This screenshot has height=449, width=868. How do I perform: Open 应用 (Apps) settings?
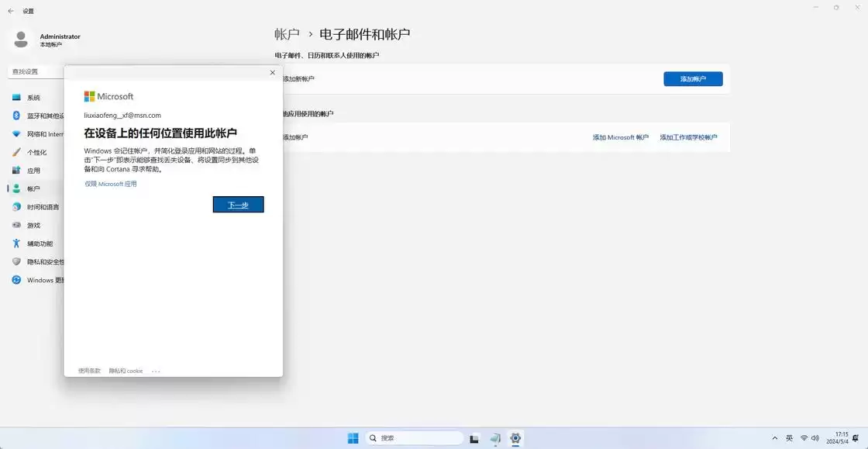coord(33,170)
